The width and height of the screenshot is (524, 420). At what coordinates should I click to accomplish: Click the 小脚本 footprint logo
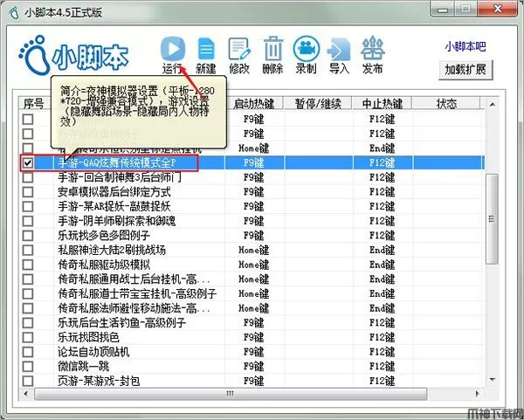point(73,56)
